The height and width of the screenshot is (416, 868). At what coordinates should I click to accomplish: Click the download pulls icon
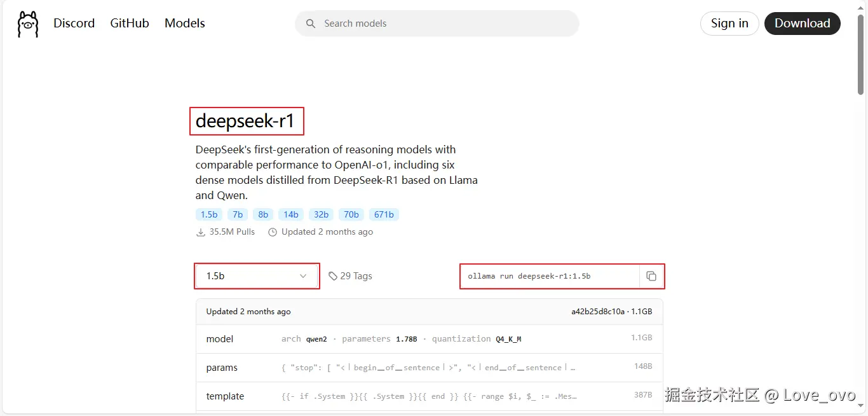201,232
